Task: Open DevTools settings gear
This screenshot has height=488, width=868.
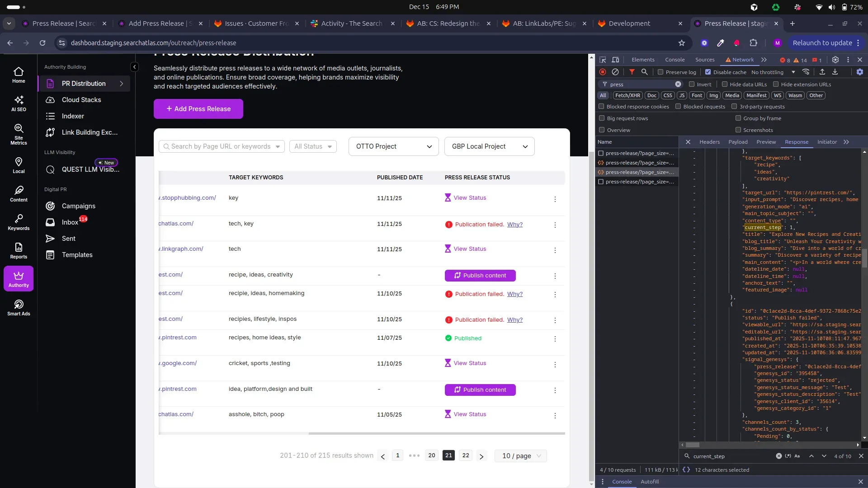Action: point(835,60)
